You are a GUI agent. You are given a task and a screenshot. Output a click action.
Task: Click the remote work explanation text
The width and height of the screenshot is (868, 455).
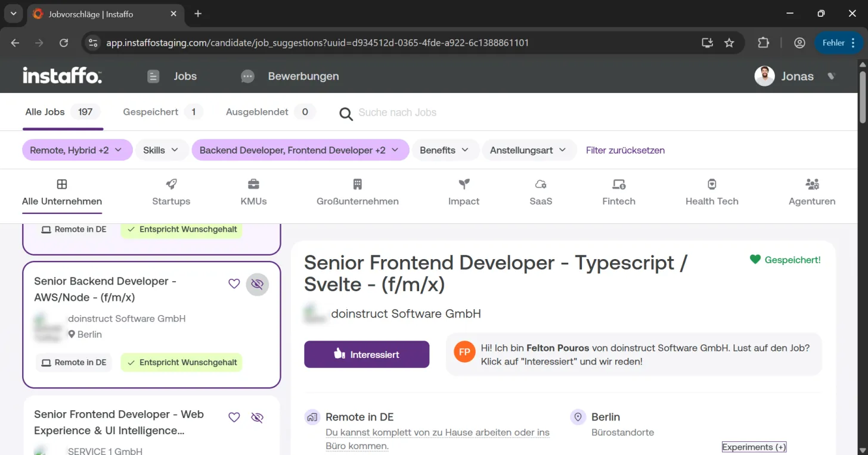click(438, 439)
